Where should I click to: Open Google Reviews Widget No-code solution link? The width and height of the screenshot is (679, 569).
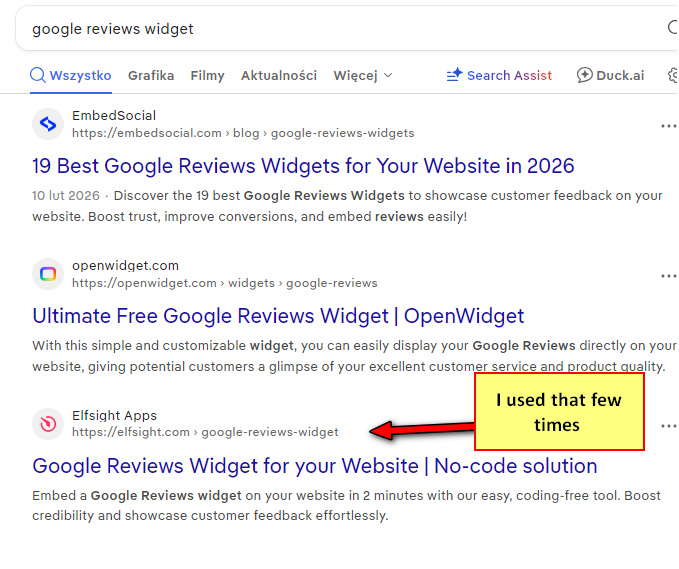pyautogui.click(x=315, y=466)
